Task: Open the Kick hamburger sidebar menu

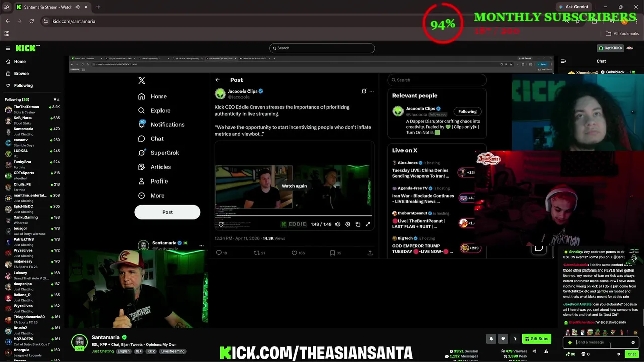Action: [x=8, y=48]
